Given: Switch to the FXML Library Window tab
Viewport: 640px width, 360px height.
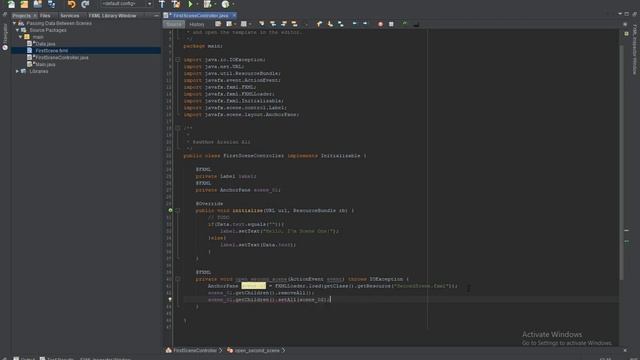Looking at the screenshot, I should pyautogui.click(x=112, y=16).
